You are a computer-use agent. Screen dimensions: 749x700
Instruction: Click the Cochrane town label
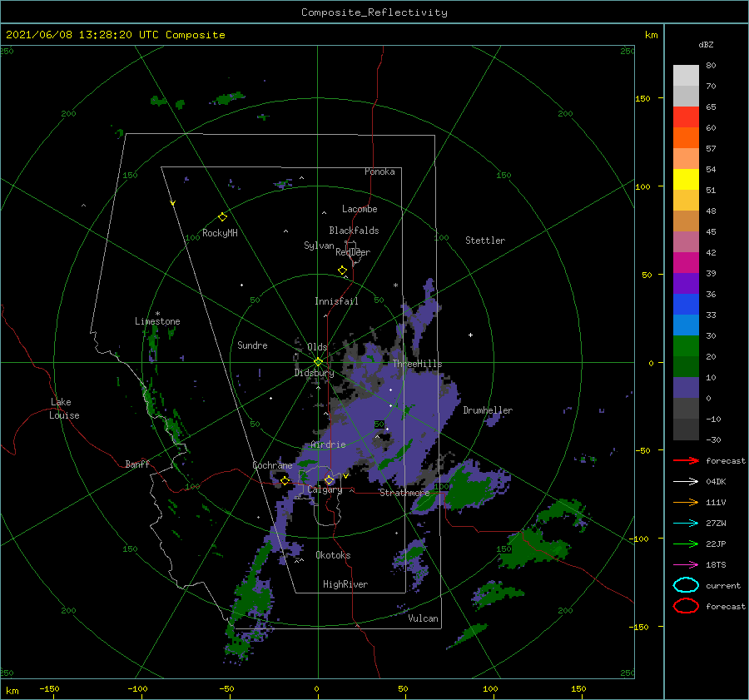[272, 465]
